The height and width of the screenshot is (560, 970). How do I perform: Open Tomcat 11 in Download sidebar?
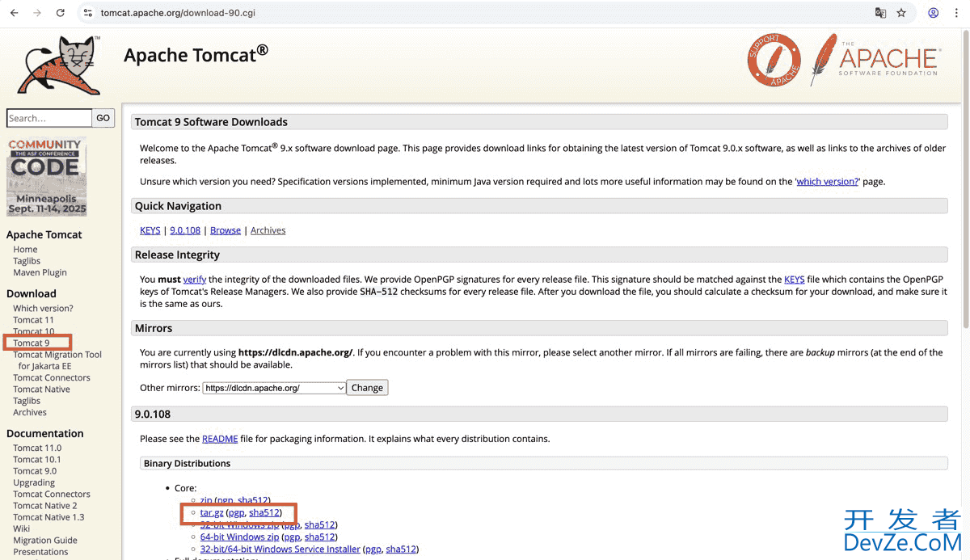coord(33,320)
